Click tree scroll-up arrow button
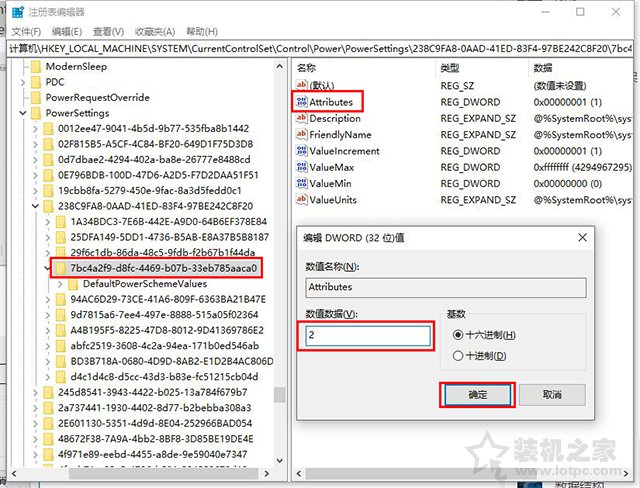The width and height of the screenshot is (640, 488). (280, 67)
